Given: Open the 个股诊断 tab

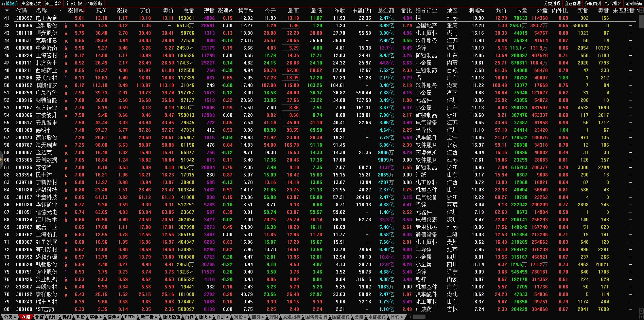Looking at the screenshot, I should pyautogui.click(x=94, y=3).
